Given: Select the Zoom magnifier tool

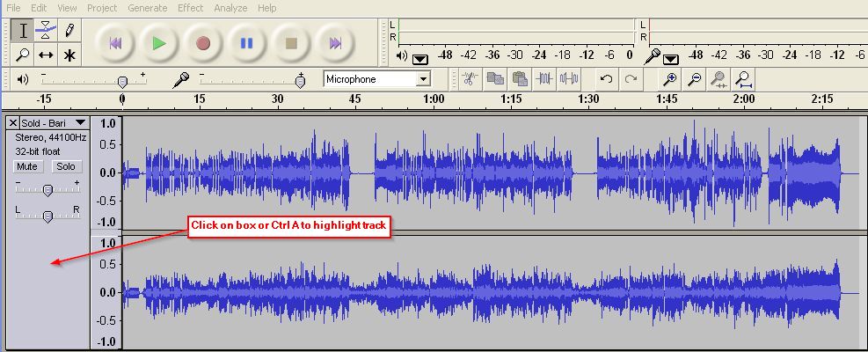Looking at the screenshot, I should [24, 55].
